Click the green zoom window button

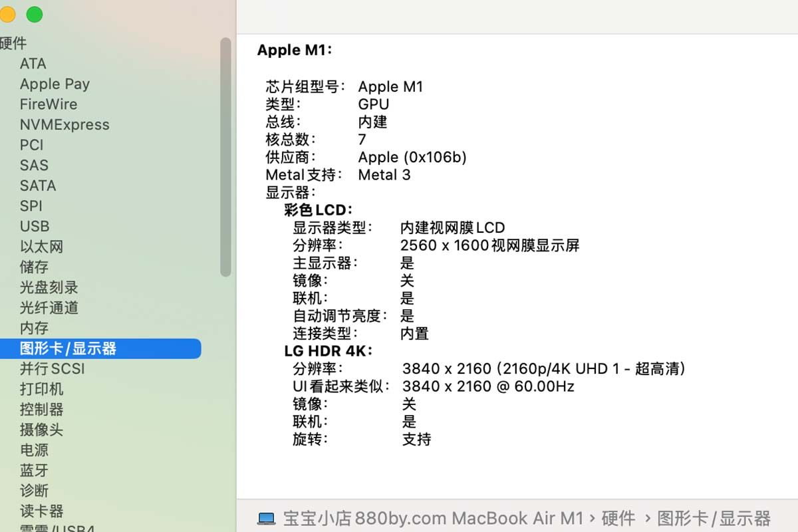click(34, 14)
